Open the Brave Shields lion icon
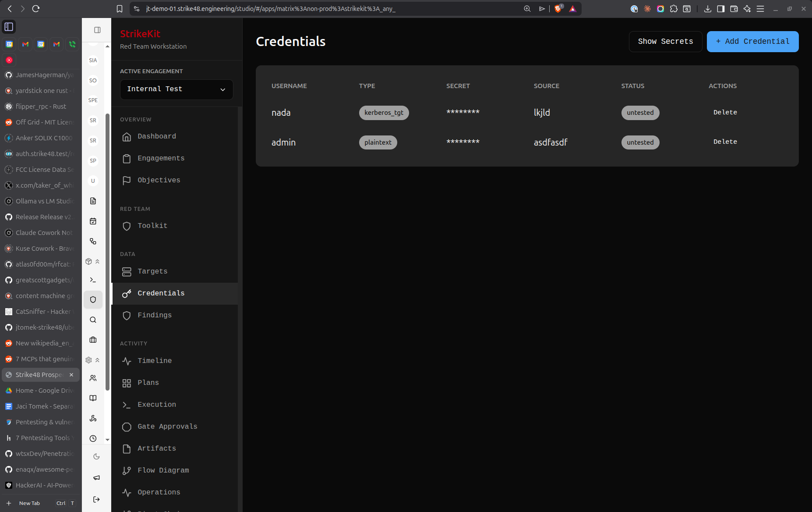 click(x=558, y=9)
